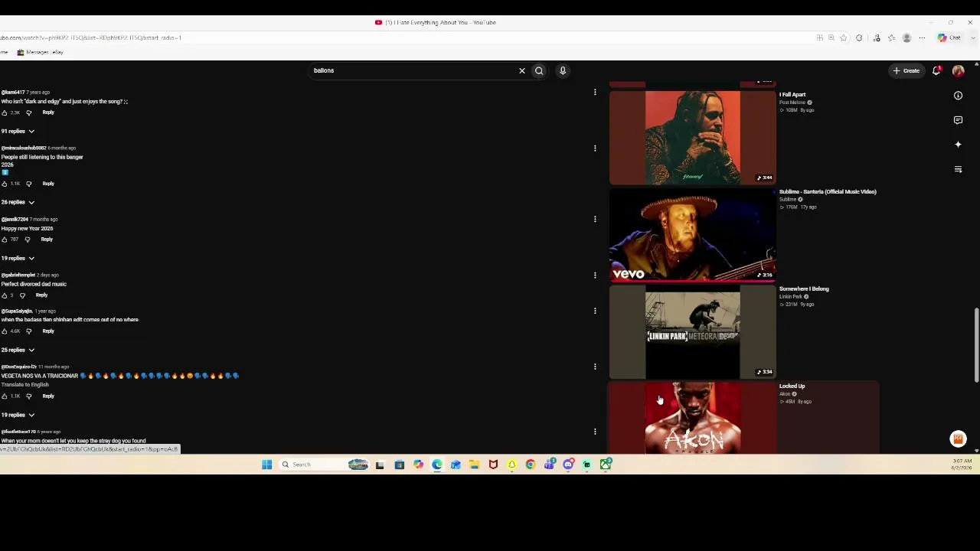Screen dimensions: 980x551
Task: Open 'Sublime - Santeria (Official Music Video)' title
Action: (828, 192)
